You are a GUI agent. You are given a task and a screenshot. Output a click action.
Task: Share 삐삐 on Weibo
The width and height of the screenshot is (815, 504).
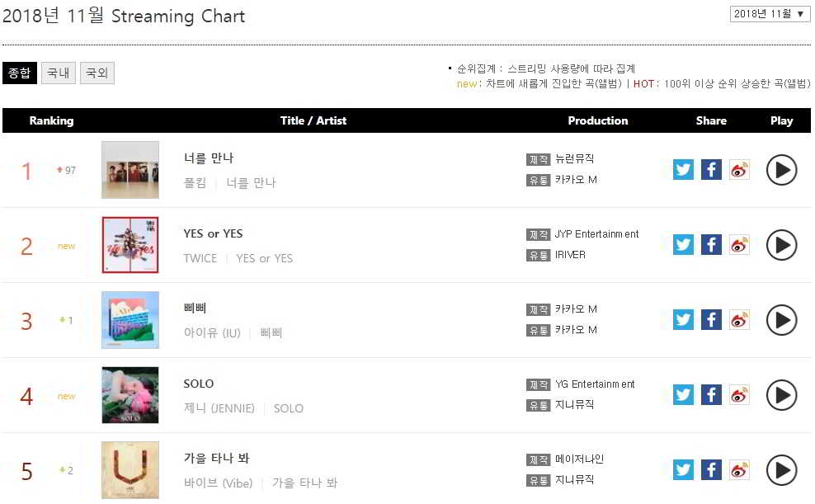click(x=739, y=320)
